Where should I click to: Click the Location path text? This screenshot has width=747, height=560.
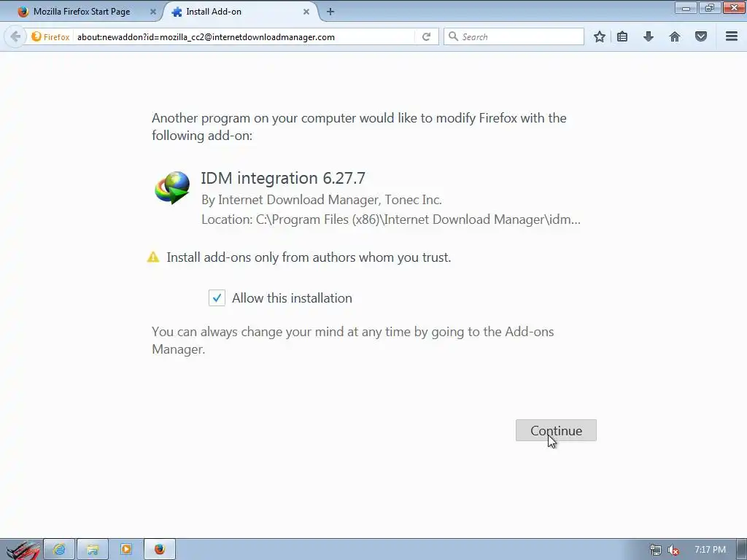point(391,219)
